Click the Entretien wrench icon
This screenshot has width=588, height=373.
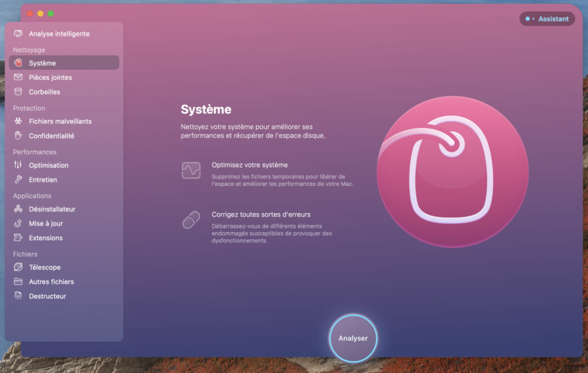tap(19, 179)
